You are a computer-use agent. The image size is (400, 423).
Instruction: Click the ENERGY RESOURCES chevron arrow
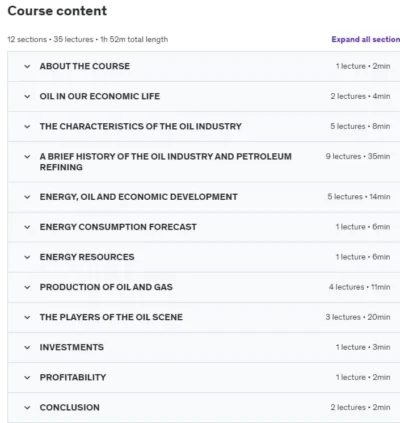pyautogui.click(x=27, y=257)
